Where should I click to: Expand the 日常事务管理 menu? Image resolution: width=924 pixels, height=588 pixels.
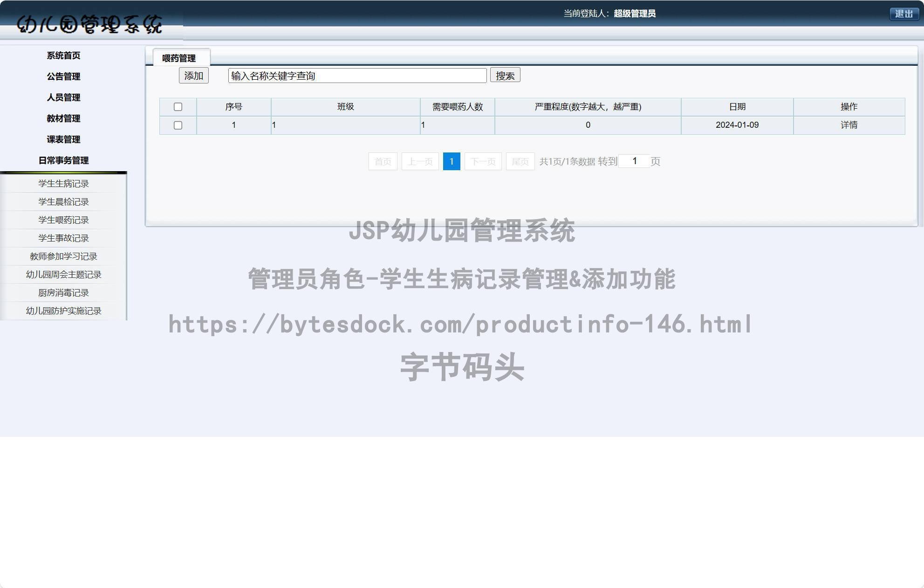coord(63,160)
